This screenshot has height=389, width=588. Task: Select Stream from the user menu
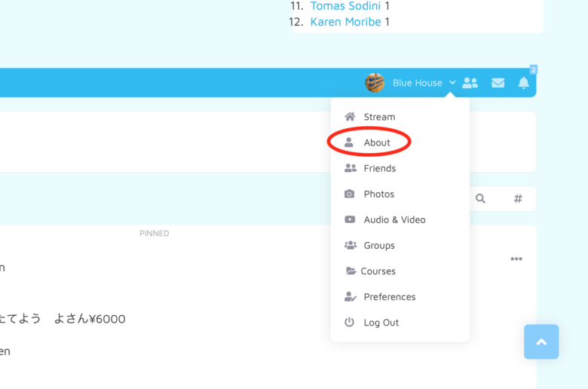pyautogui.click(x=378, y=117)
